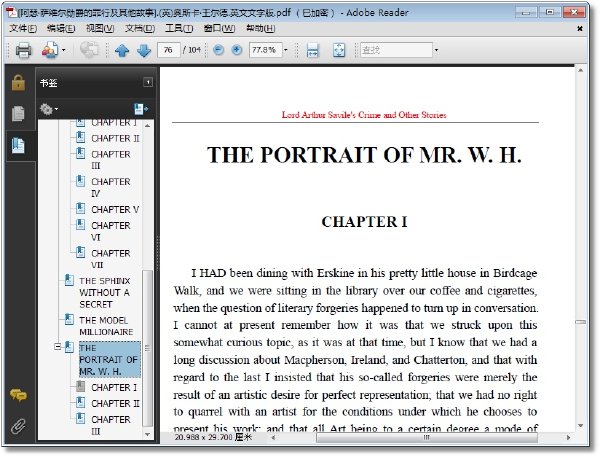Open the zoom level dropdown arrow
Screen dimensions: 600x457
[285, 50]
